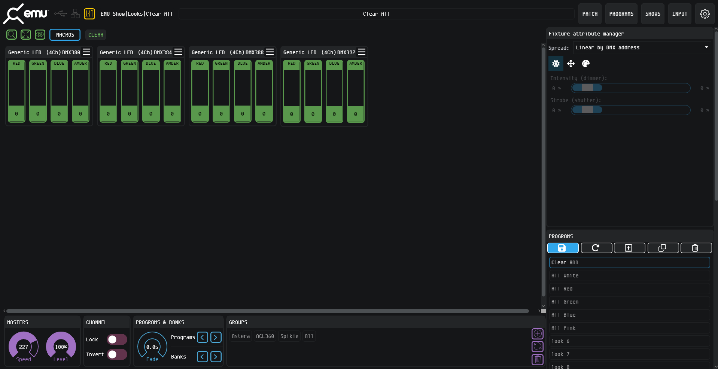The width and height of the screenshot is (718, 369).
Task: Open the Shows view
Action: point(653,14)
